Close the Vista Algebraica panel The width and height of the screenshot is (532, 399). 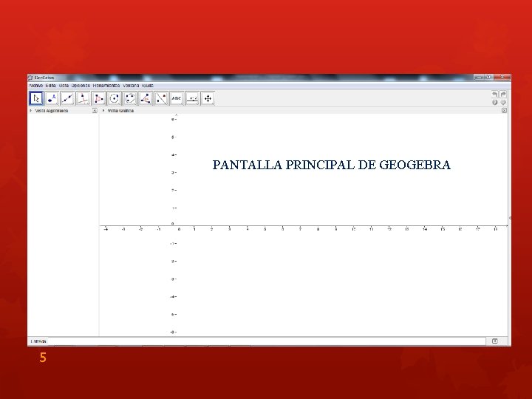coord(95,111)
